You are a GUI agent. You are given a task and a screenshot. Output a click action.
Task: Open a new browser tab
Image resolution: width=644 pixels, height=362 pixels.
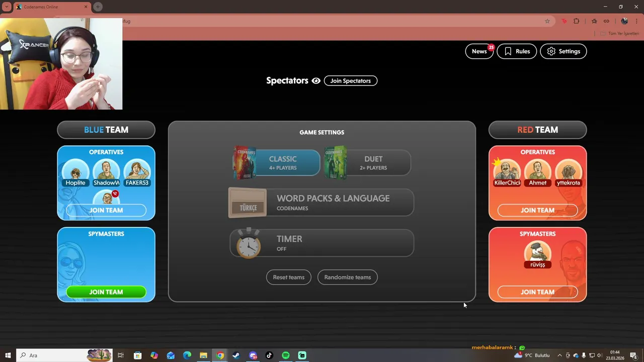pos(98,7)
